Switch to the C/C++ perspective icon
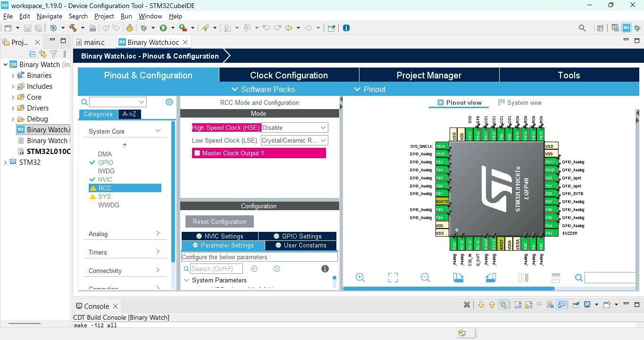The height and width of the screenshot is (340, 644). coord(615,28)
